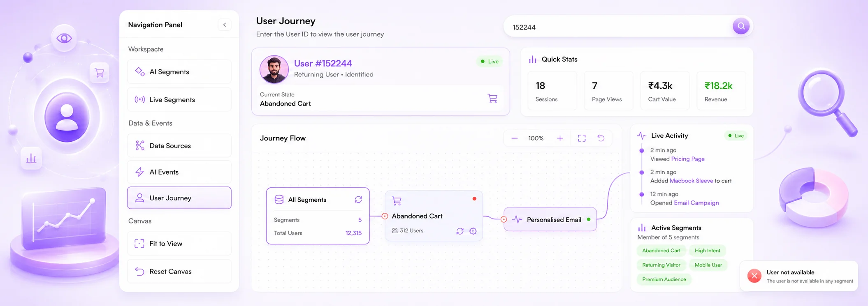Reset the Journey Flow with undo arrow

pyautogui.click(x=601, y=138)
